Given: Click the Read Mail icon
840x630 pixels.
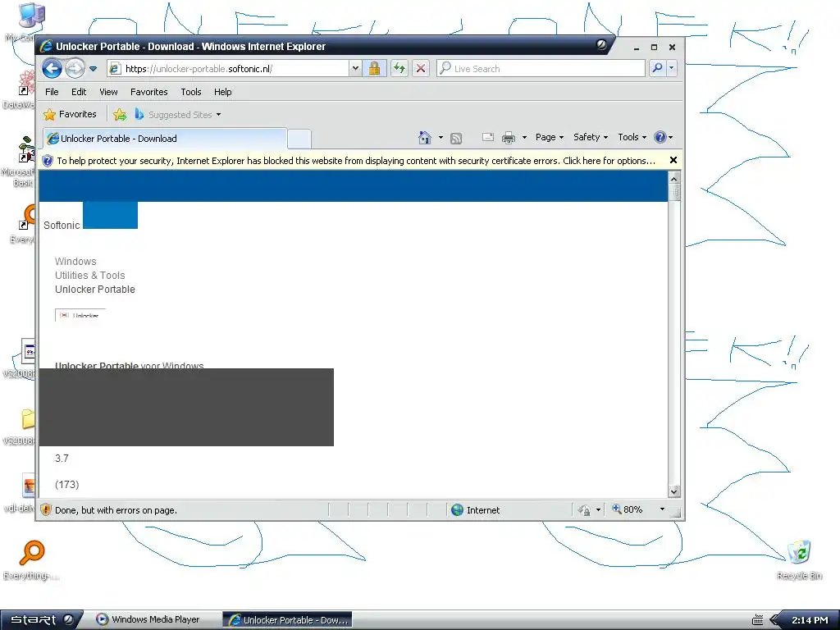Looking at the screenshot, I should (x=487, y=137).
